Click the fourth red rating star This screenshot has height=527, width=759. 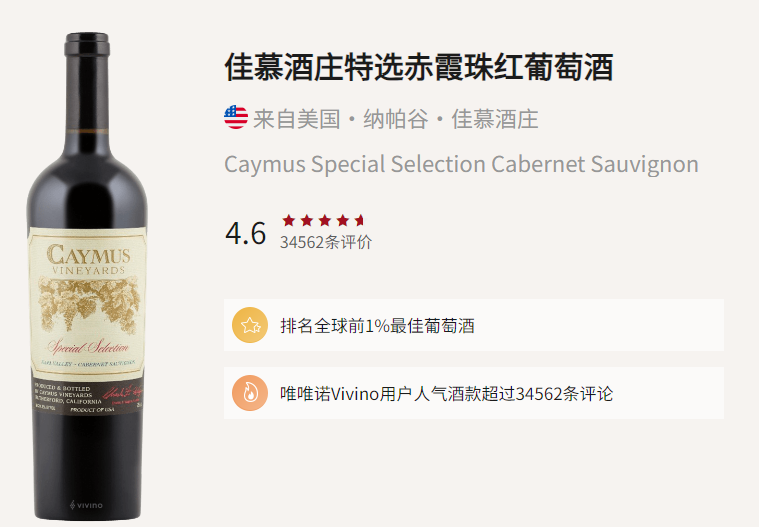coord(343,221)
